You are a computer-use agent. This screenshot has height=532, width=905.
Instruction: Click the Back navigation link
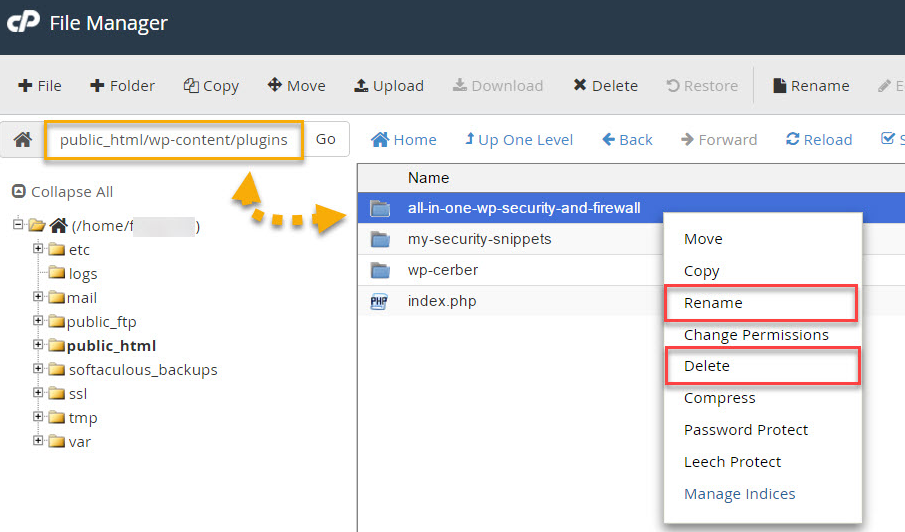(627, 140)
